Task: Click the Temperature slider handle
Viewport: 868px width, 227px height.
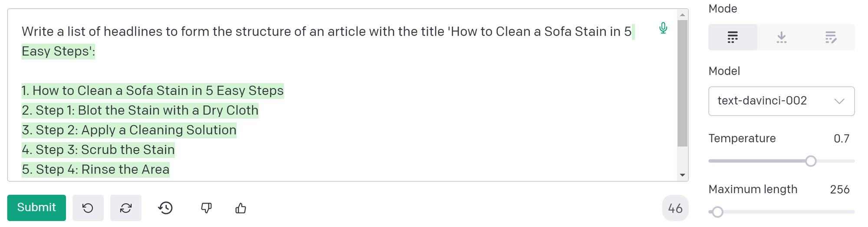Action: (x=811, y=161)
